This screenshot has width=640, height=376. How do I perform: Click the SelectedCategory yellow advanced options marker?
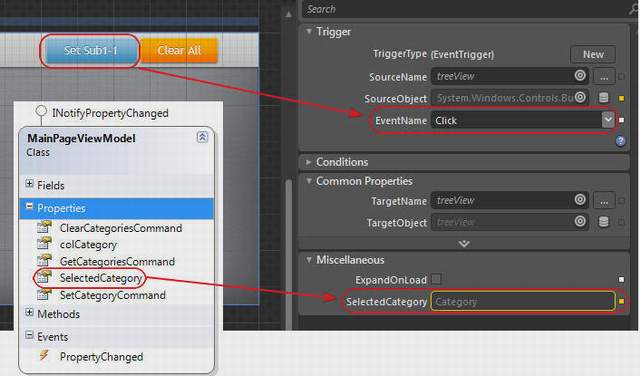point(621,301)
